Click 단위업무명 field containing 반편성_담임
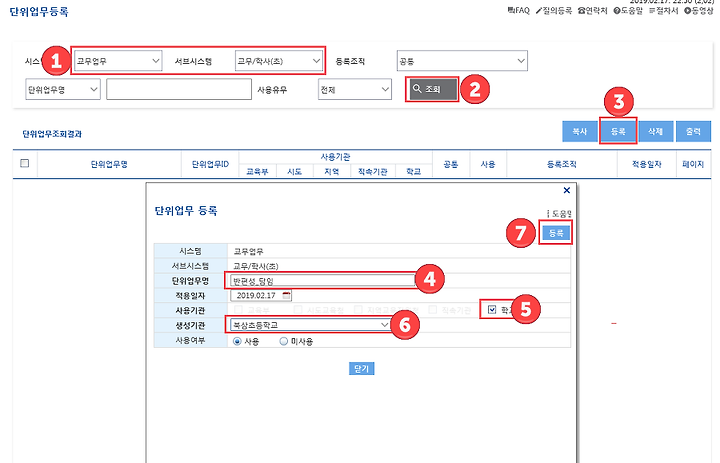Screen dimensions: 720x463 coord(321,281)
